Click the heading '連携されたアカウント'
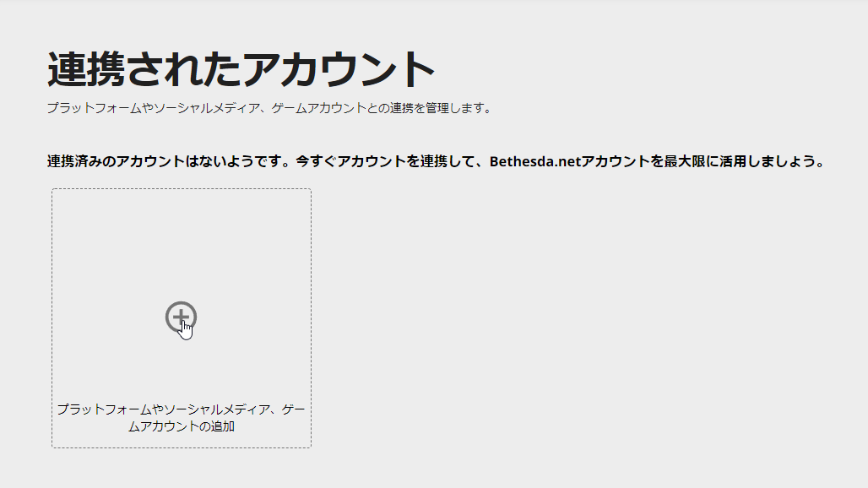This screenshot has width=868, height=488. 241,69
